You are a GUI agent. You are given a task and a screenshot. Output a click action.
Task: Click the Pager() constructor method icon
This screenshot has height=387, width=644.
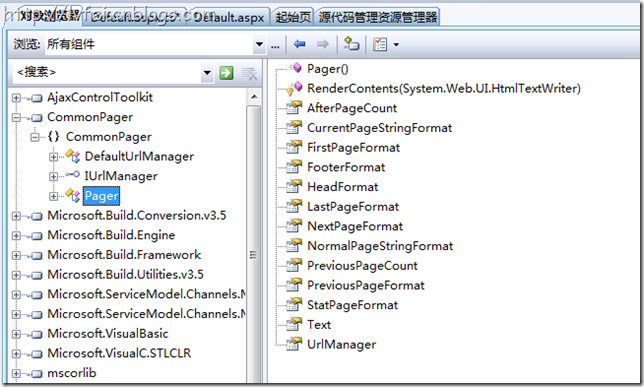coord(295,68)
